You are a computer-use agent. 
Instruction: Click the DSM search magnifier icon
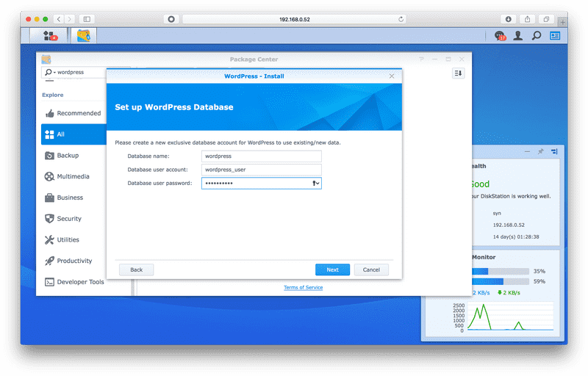click(x=537, y=35)
